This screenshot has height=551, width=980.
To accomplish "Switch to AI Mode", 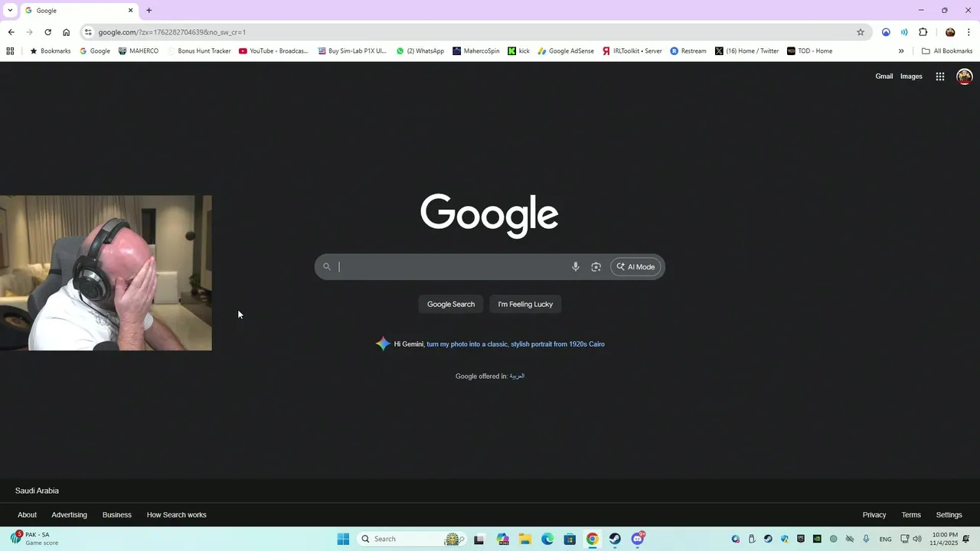I will click(x=635, y=267).
